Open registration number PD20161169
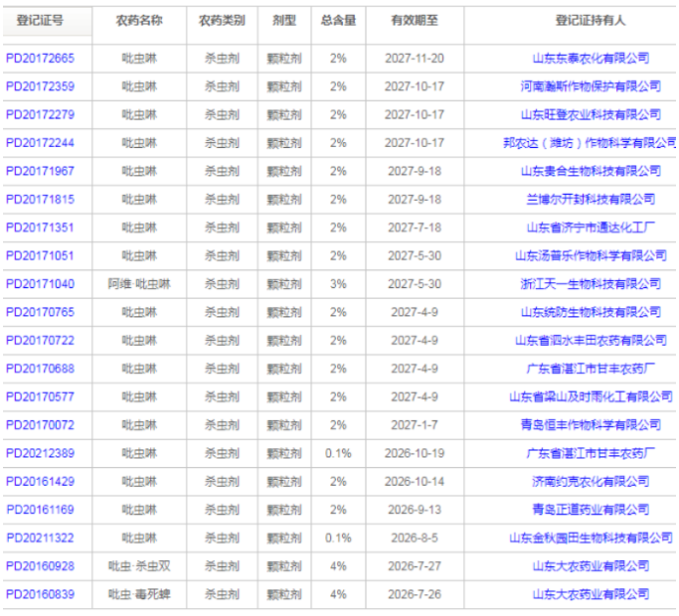The height and width of the screenshot is (616, 679). coord(41,510)
